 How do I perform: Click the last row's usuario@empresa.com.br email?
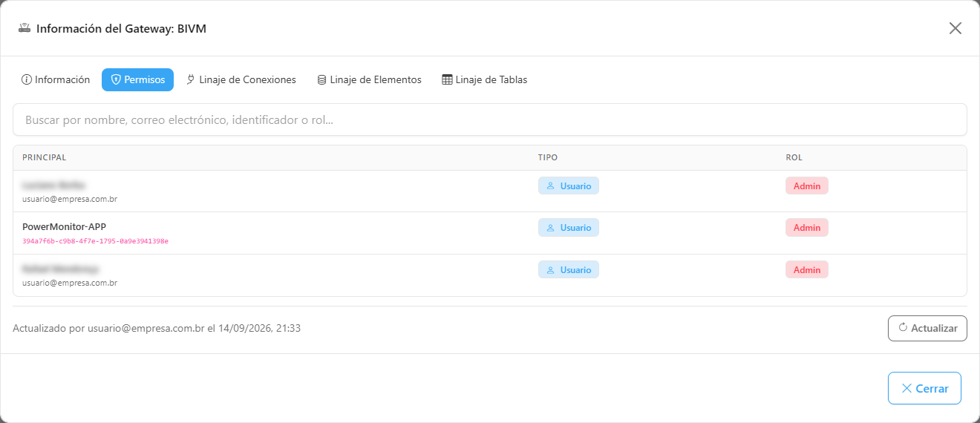(x=70, y=283)
